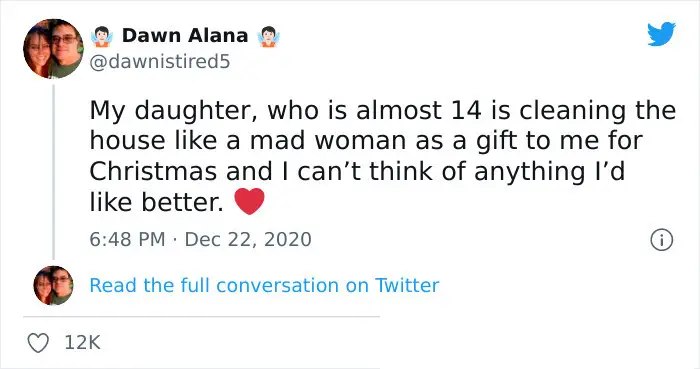
Task: Open the Dawn Alana display name
Action: (185, 36)
